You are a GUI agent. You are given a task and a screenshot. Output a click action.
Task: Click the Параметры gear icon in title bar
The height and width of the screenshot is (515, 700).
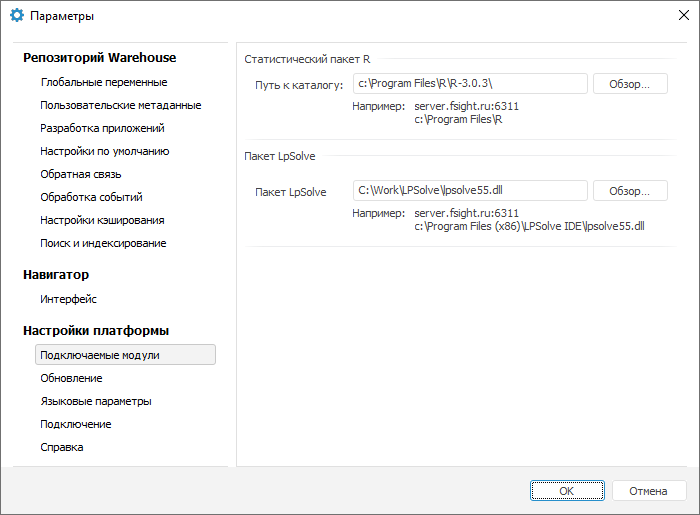tap(16, 17)
